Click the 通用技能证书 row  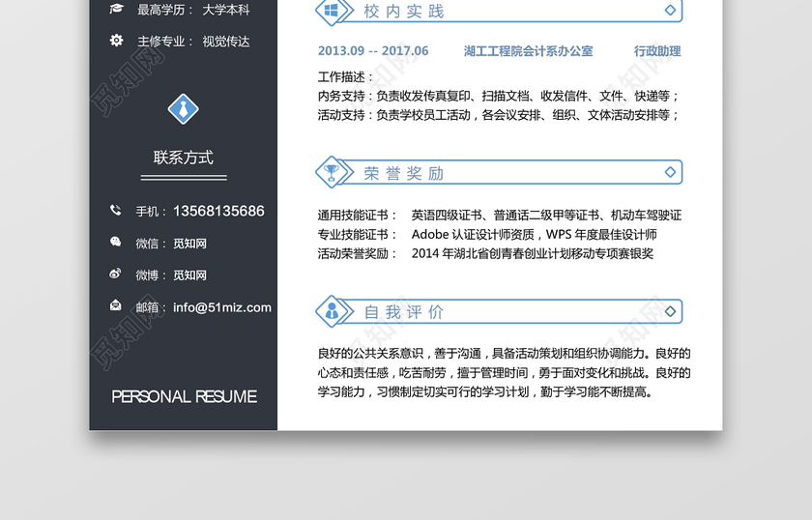(x=499, y=215)
